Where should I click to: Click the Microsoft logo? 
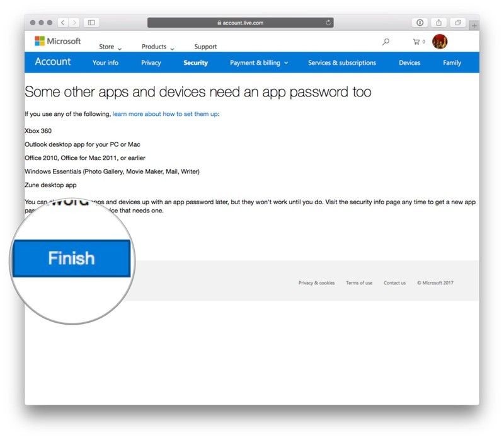tap(57, 42)
